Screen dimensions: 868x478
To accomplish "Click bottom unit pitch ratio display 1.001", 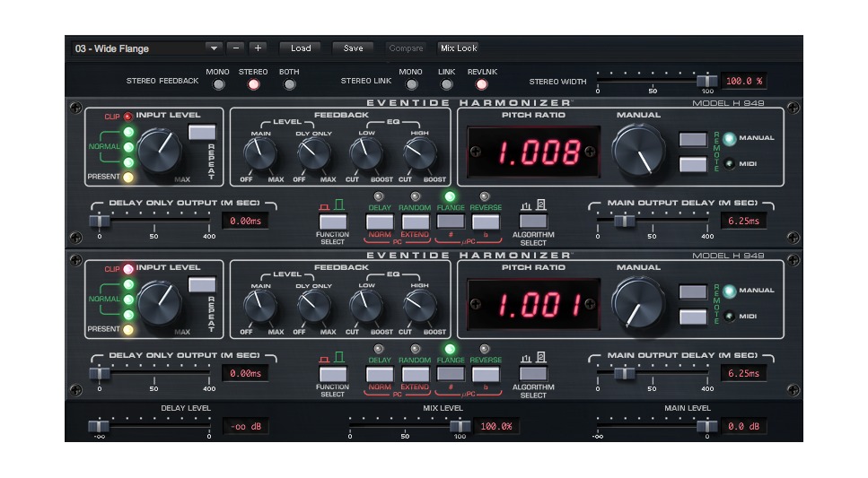I will pyautogui.click(x=534, y=304).
